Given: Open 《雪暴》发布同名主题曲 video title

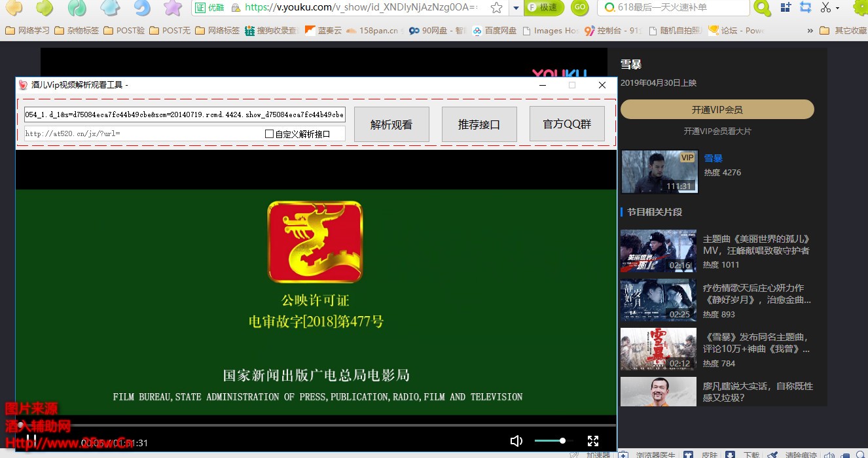Looking at the screenshot, I should (757, 343).
